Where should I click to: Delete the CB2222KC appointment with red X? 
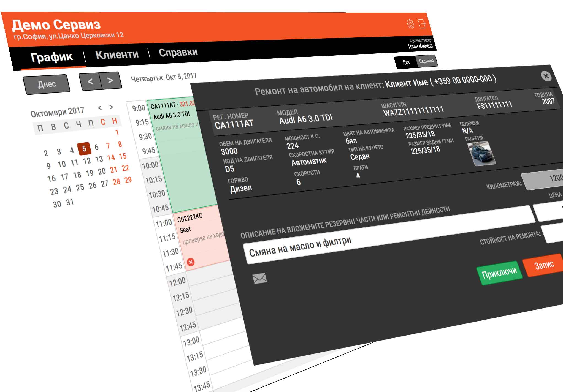pos(191,262)
